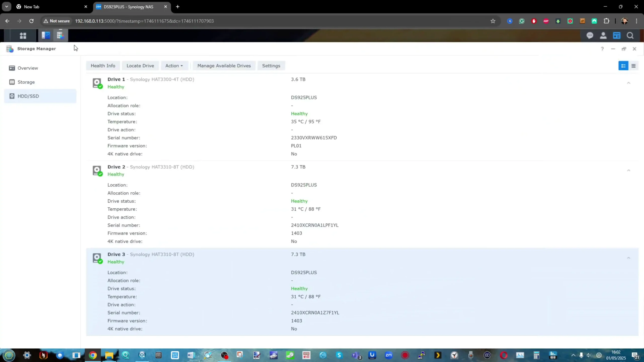644x362 pixels.
Task: Open Windows notification center icon
Action: [635, 355]
